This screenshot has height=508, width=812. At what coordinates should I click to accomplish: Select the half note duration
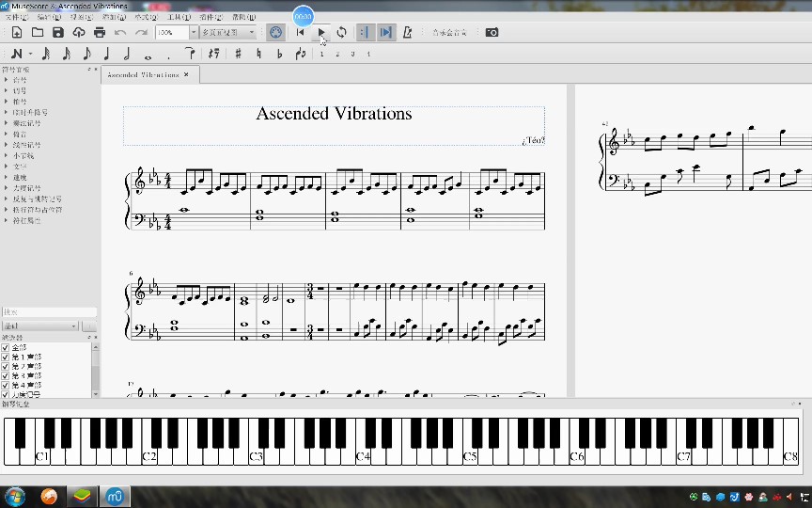click(x=127, y=54)
